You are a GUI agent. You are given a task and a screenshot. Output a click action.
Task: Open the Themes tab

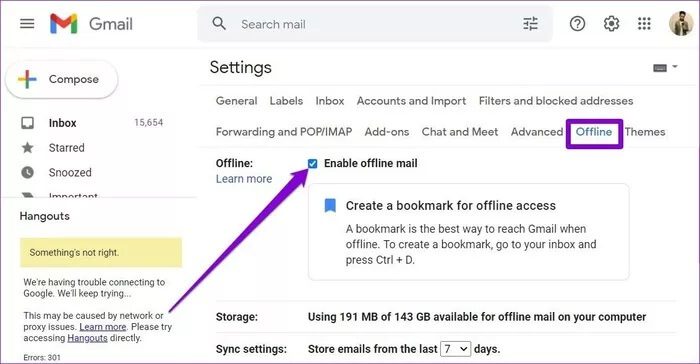(x=645, y=132)
